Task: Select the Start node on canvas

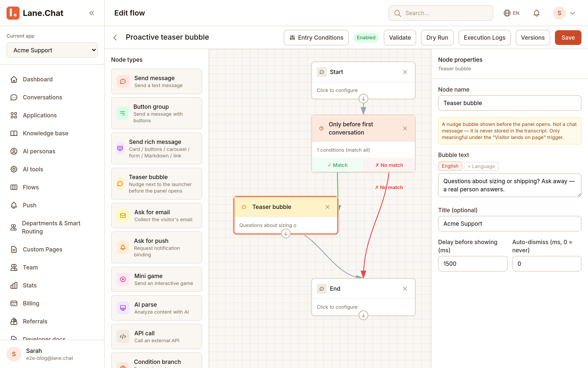Action: click(363, 81)
